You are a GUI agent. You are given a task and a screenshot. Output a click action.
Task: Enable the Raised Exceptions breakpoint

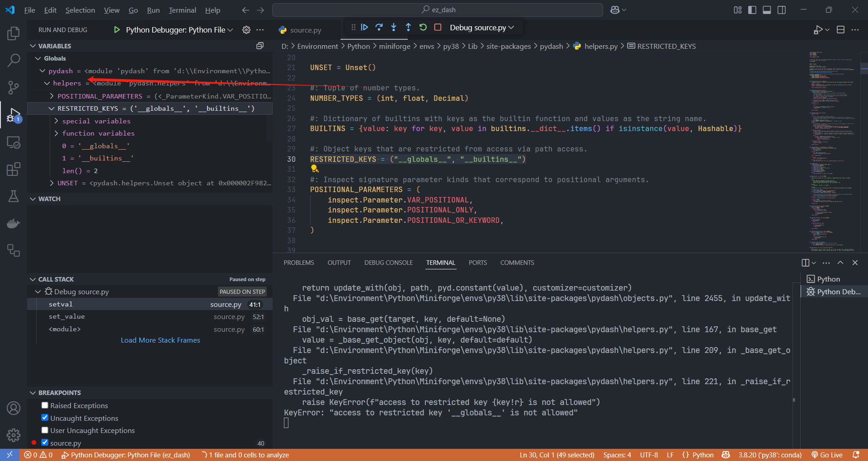tap(45, 405)
